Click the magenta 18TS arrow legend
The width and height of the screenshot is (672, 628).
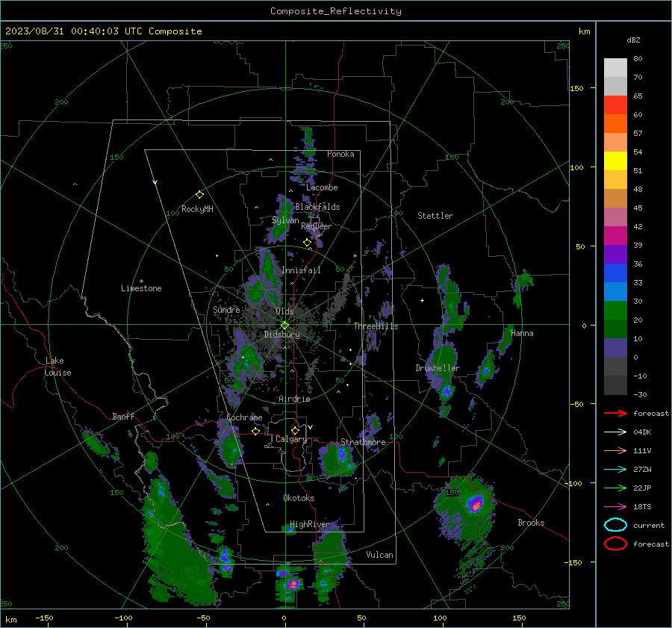616,507
